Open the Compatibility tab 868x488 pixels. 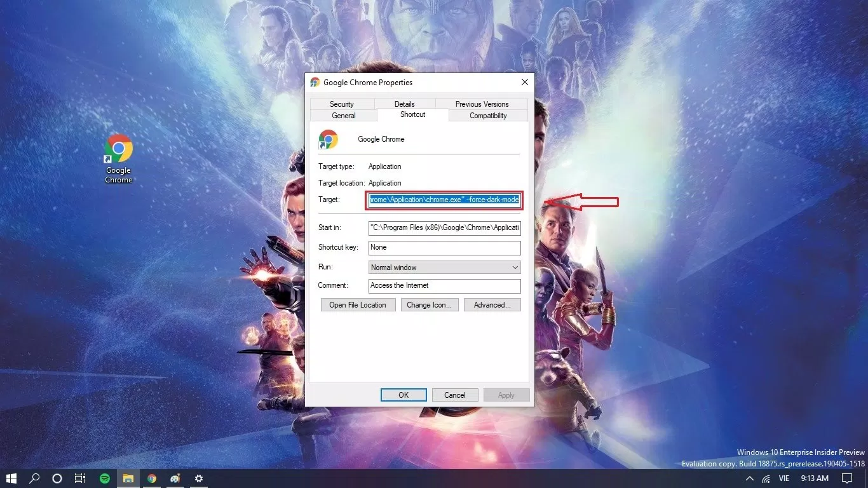click(x=488, y=116)
